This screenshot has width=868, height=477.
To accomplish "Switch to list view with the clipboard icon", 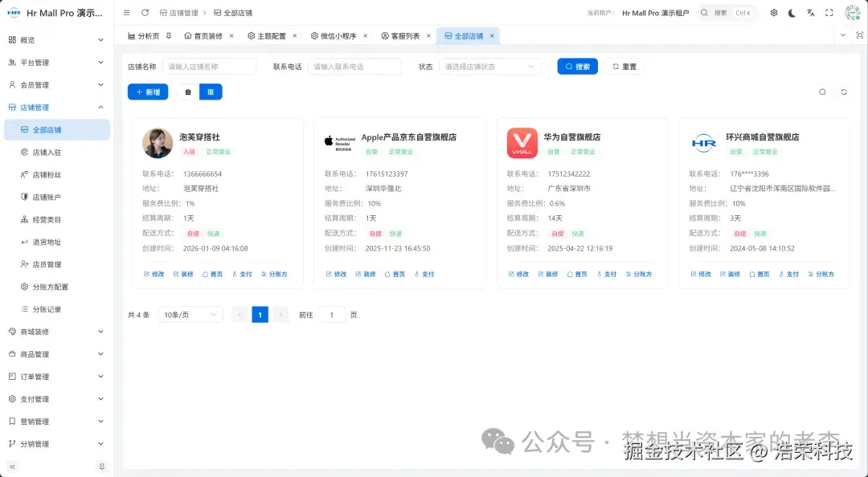I will (188, 92).
